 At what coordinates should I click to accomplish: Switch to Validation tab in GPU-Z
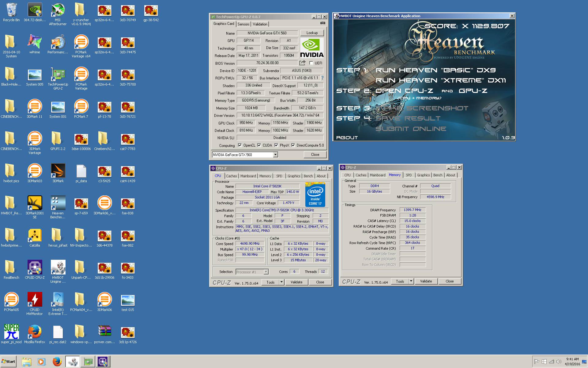coord(260,24)
